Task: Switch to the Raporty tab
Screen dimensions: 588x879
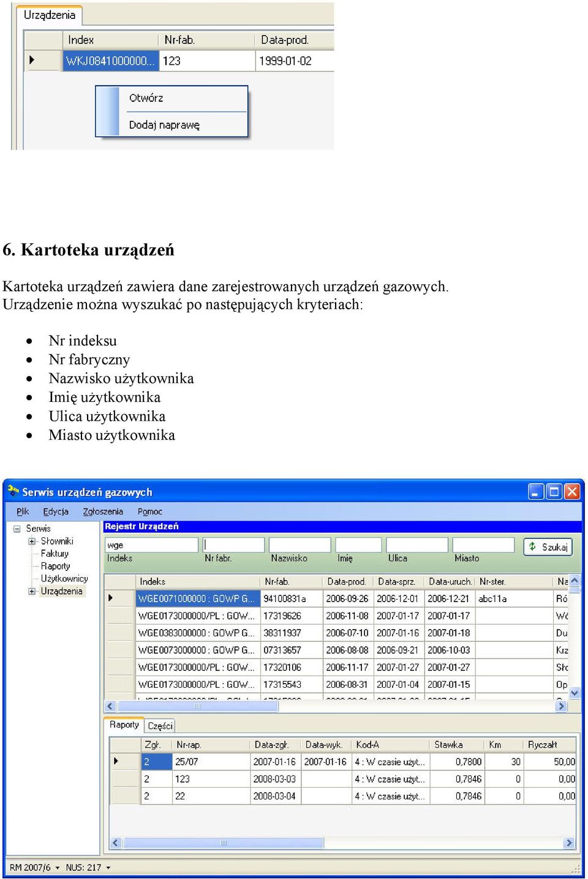Action: [124, 725]
